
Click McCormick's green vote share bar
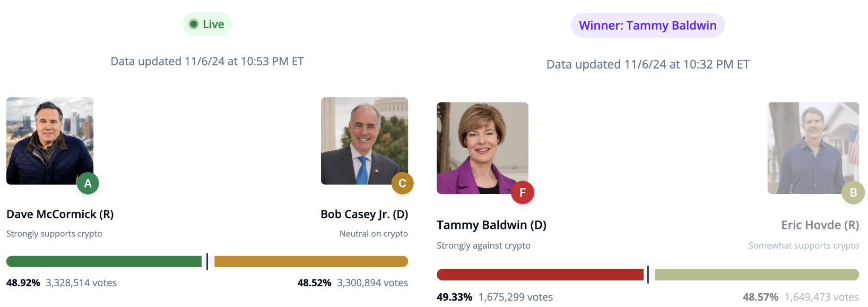point(104,261)
